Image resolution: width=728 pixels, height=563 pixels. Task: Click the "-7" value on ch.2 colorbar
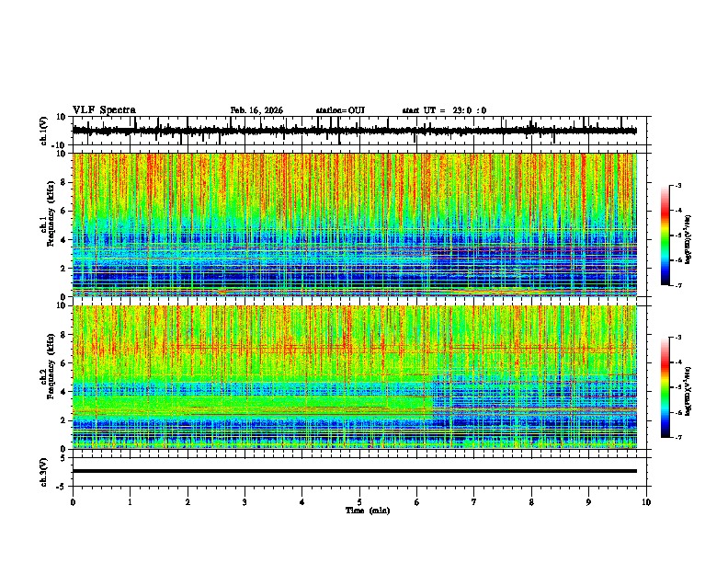[677, 437]
